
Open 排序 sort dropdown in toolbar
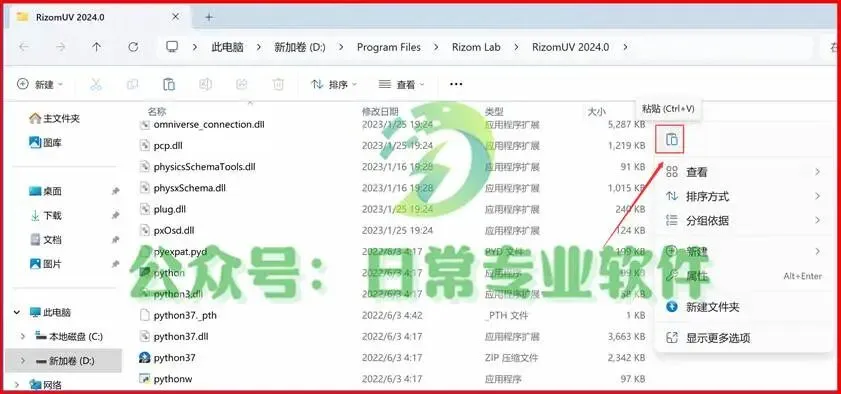[334, 84]
